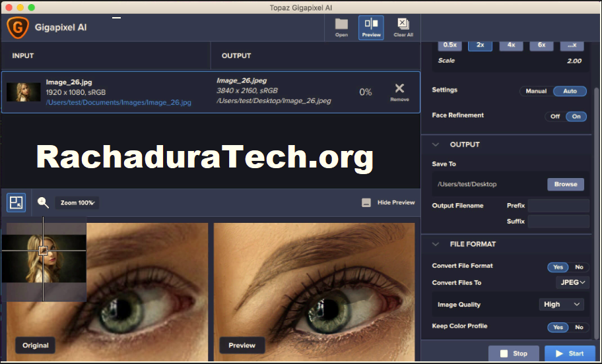Click the Gigapixel AI logo icon
Screen dimensions: 602x364
(18, 28)
